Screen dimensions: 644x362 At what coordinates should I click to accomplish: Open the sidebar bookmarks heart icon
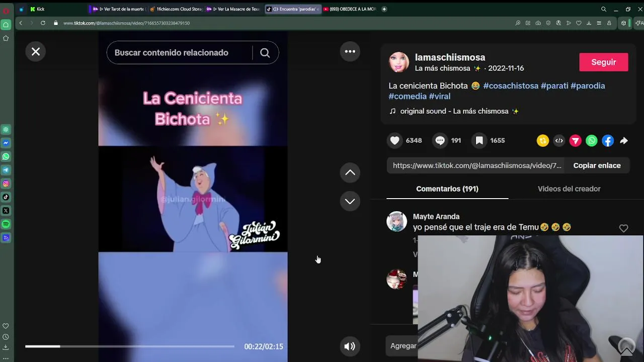[x=6, y=326]
